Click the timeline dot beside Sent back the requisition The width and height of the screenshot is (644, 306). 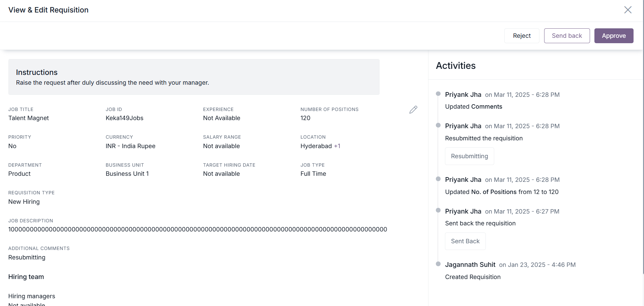(x=438, y=210)
